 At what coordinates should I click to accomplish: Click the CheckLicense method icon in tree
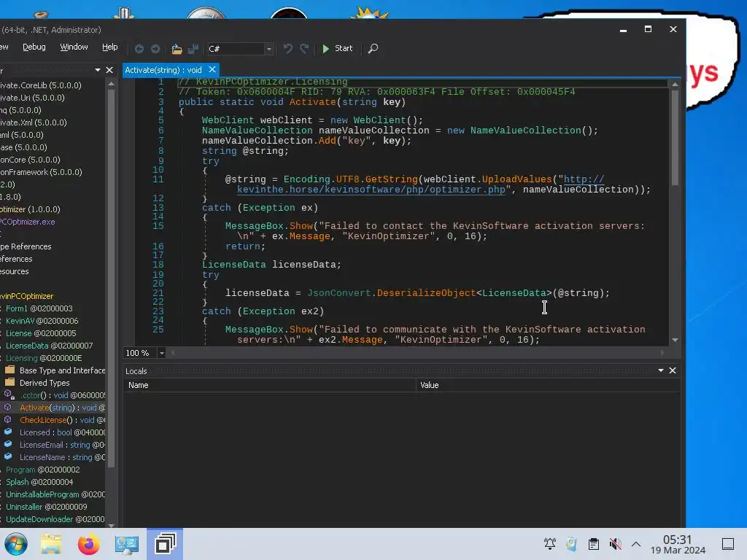[7, 419]
